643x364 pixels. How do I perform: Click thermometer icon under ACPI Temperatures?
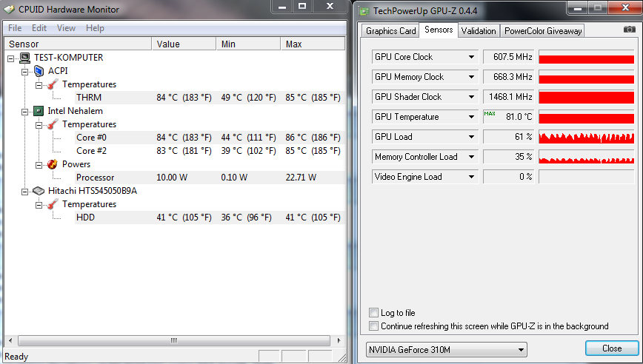coord(53,84)
